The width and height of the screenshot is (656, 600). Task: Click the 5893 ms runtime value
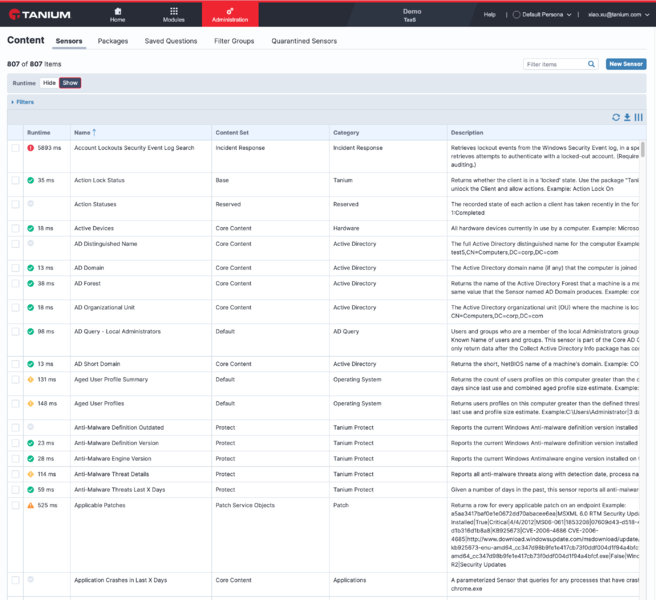coord(49,148)
